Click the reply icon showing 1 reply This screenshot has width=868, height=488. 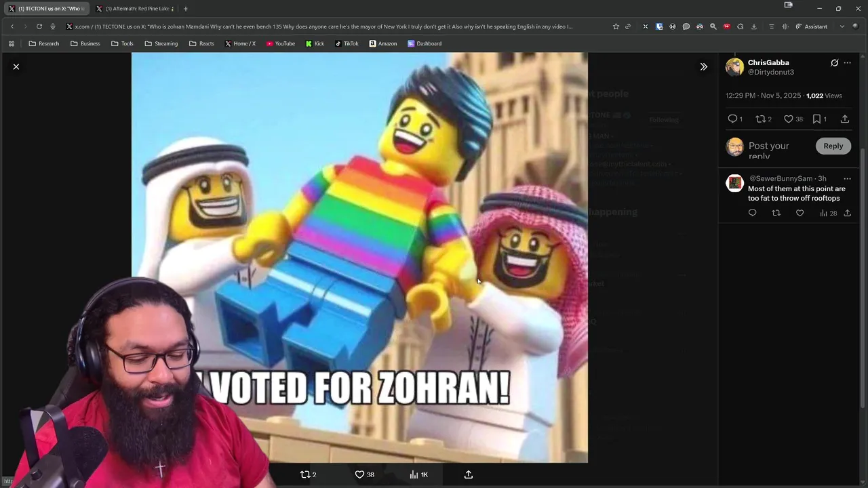(734, 119)
